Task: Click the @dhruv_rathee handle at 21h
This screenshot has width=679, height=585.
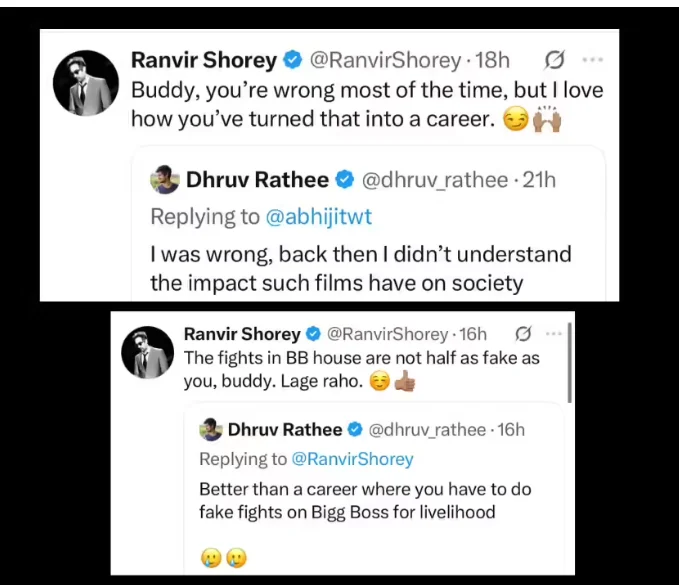Action: coord(435,180)
